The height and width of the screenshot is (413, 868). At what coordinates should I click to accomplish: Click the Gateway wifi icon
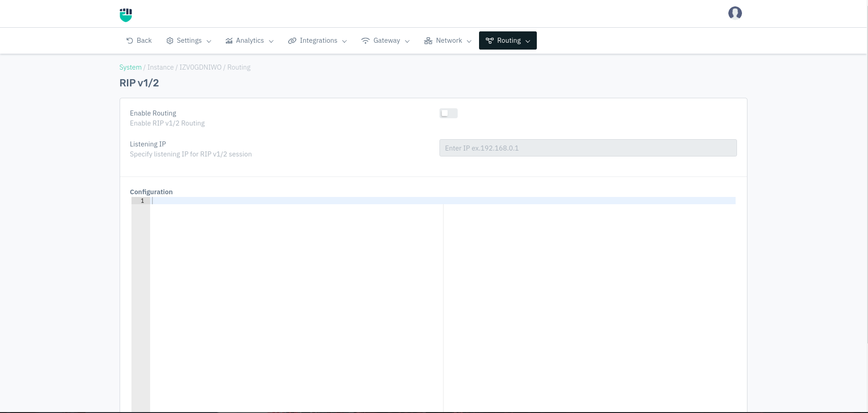click(x=365, y=40)
